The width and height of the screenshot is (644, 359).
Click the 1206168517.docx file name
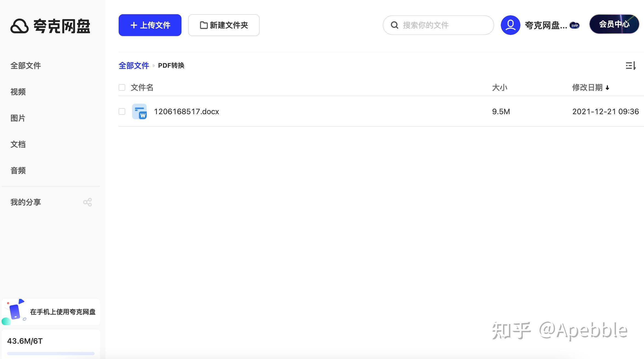187,111
